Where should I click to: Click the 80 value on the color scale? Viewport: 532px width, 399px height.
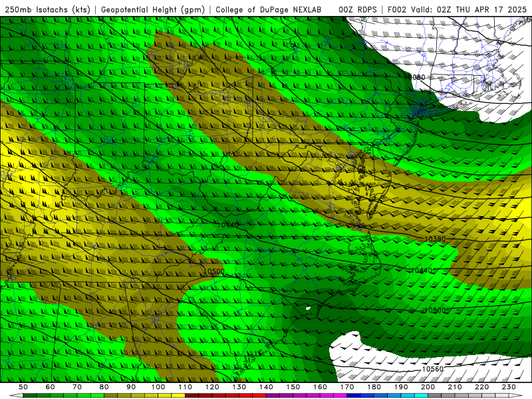(x=104, y=387)
